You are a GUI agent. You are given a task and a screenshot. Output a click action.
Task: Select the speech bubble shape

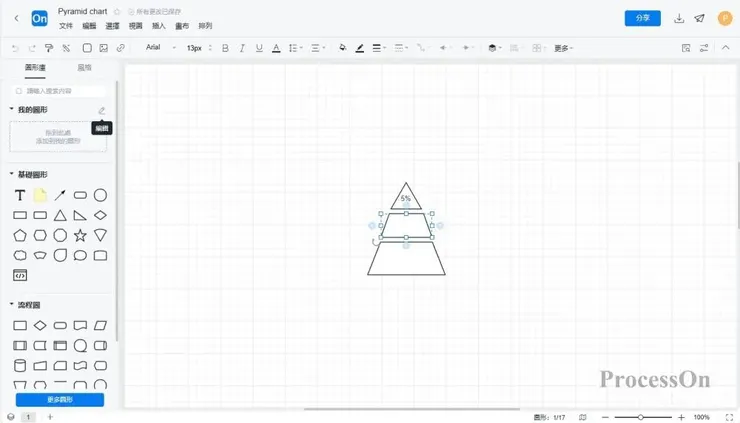pyautogui.click(x=80, y=255)
